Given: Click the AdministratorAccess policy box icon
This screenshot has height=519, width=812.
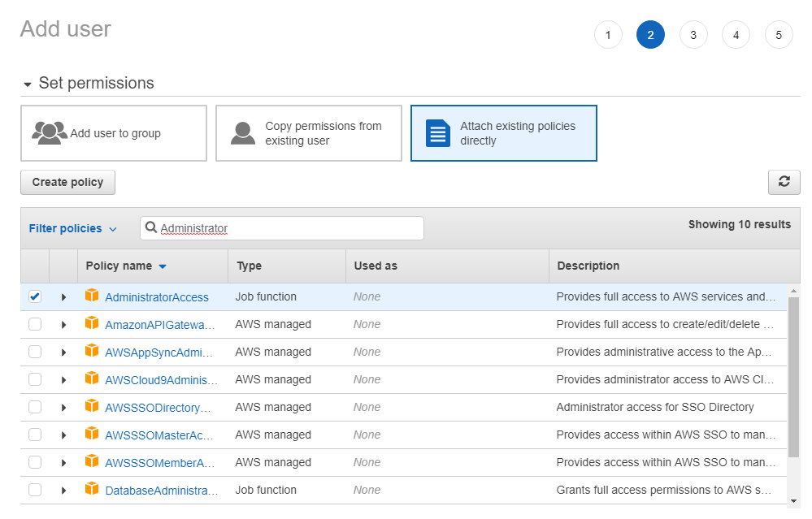Looking at the screenshot, I should click(x=92, y=296).
